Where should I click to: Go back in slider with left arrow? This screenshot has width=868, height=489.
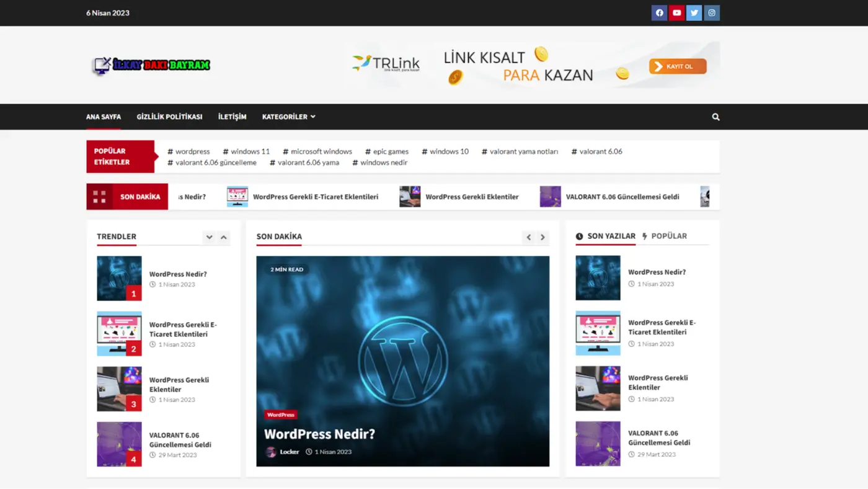point(528,237)
